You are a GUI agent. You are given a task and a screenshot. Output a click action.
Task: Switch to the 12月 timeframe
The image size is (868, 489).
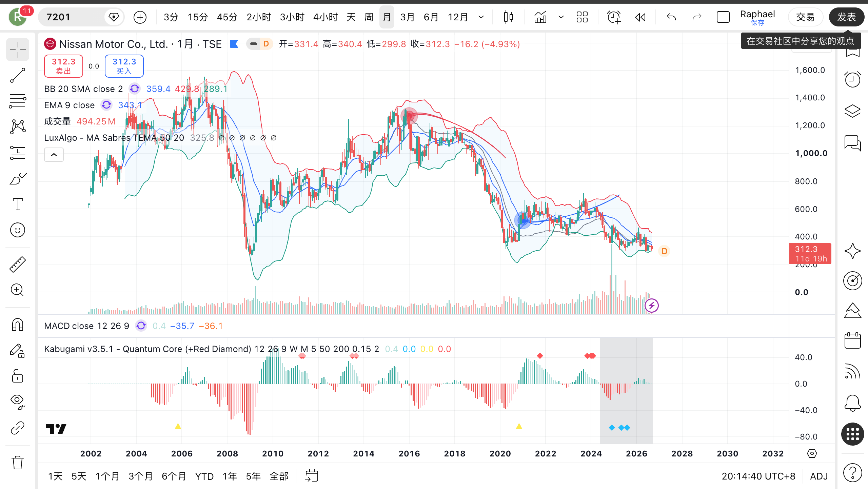coord(458,17)
